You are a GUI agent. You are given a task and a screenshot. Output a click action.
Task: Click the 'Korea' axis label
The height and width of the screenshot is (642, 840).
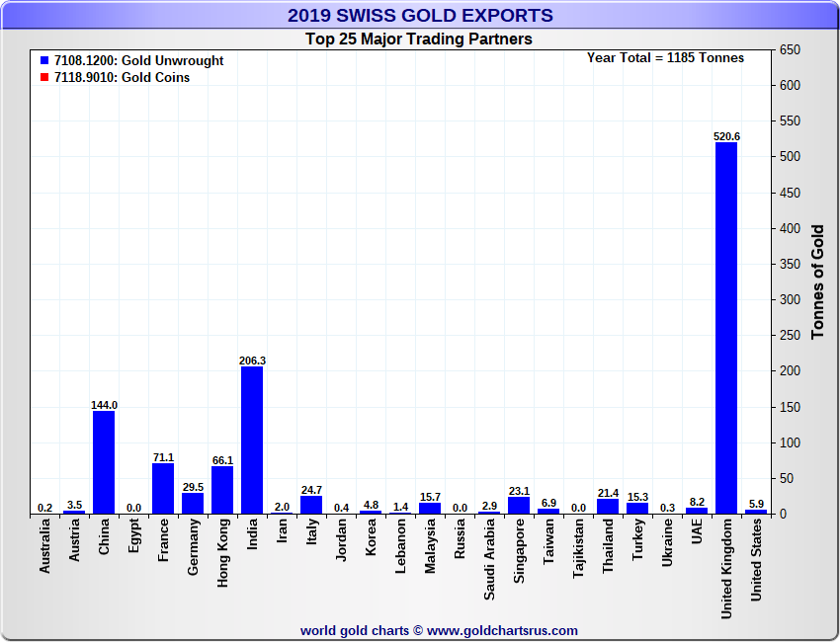pos(371,537)
